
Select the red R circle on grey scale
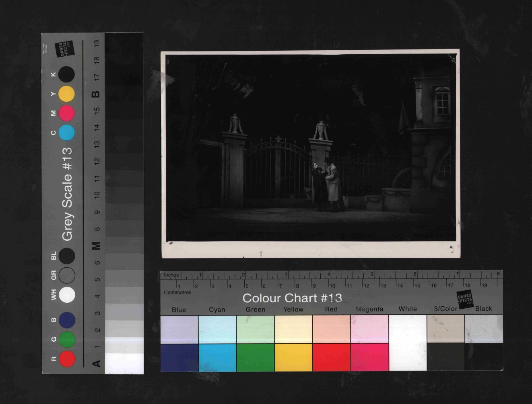67,359
